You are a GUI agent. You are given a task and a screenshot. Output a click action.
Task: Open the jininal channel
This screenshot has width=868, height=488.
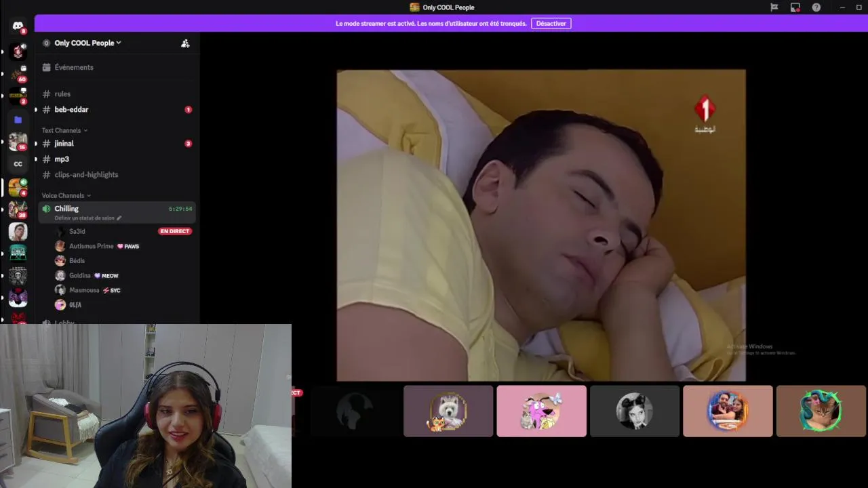pyautogui.click(x=117, y=144)
